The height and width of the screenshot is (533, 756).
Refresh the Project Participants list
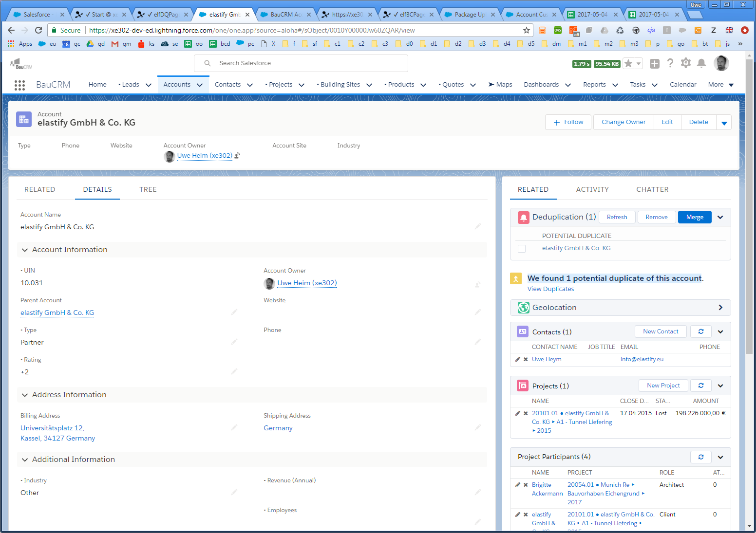coord(701,457)
